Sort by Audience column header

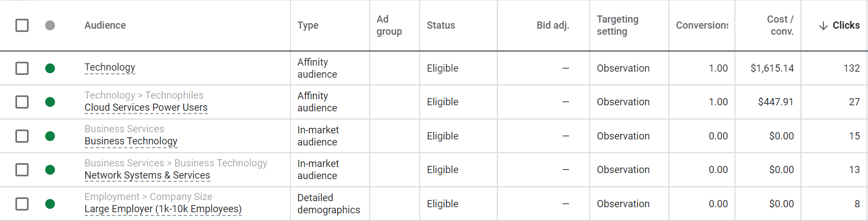click(x=105, y=25)
